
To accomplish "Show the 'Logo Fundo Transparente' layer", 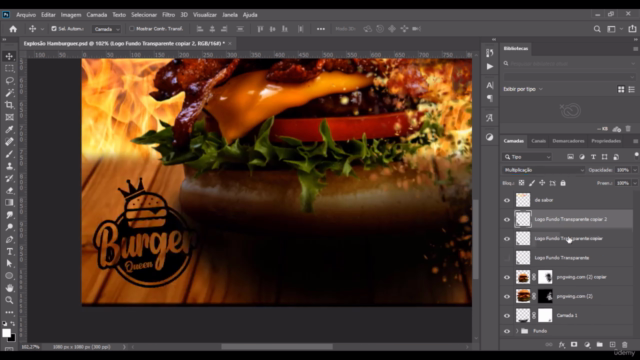I will (507, 258).
